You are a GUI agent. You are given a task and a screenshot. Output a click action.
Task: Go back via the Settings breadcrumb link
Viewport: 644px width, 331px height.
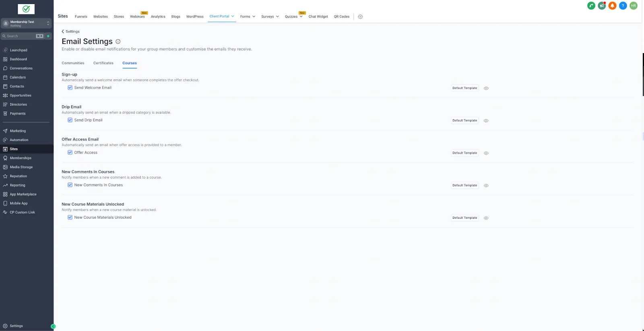point(70,31)
